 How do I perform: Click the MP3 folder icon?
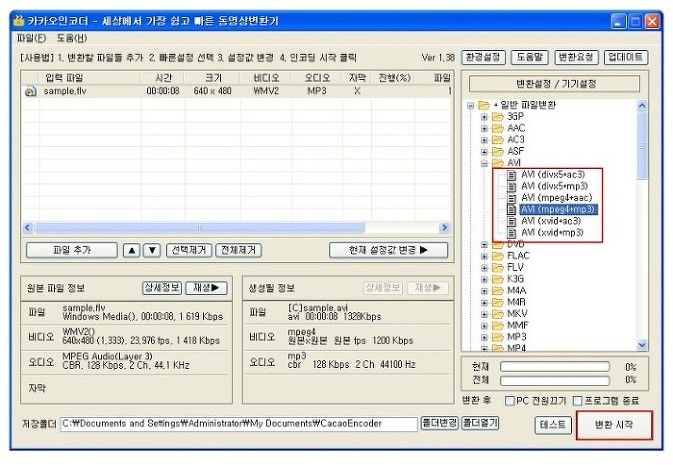point(497,337)
